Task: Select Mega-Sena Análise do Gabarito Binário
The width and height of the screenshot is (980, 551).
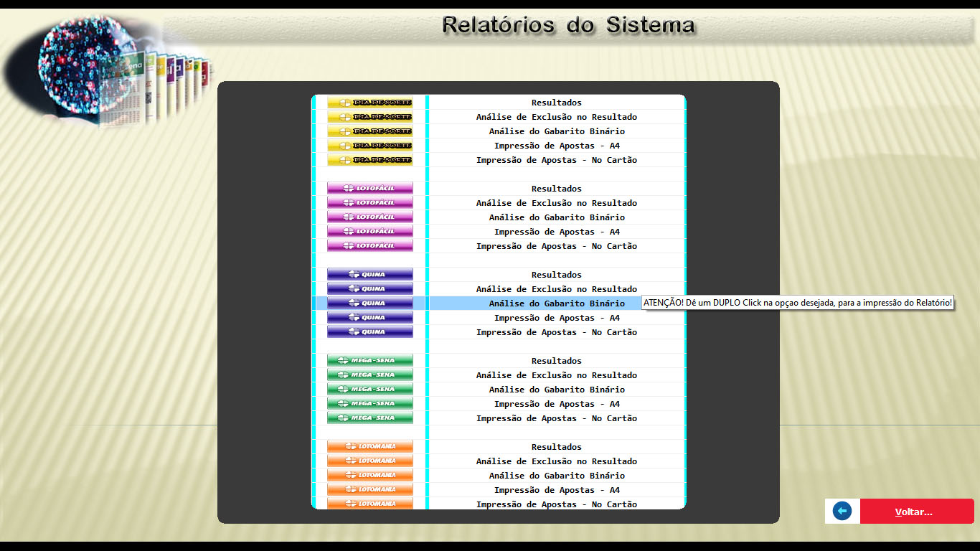Action: (x=557, y=390)
